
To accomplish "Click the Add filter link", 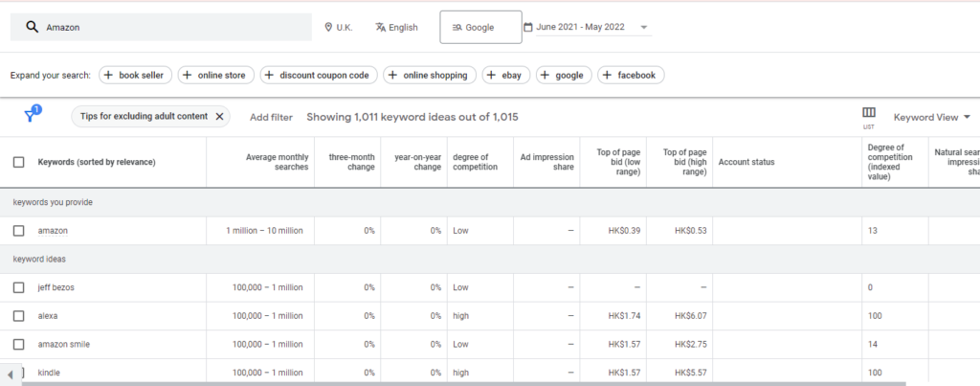I will pyautogui.click(x=271, y=117).
